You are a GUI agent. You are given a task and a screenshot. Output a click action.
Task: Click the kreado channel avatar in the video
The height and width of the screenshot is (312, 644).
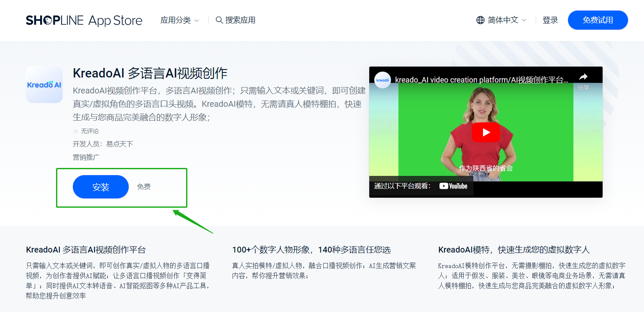click(x=383, y=80)
